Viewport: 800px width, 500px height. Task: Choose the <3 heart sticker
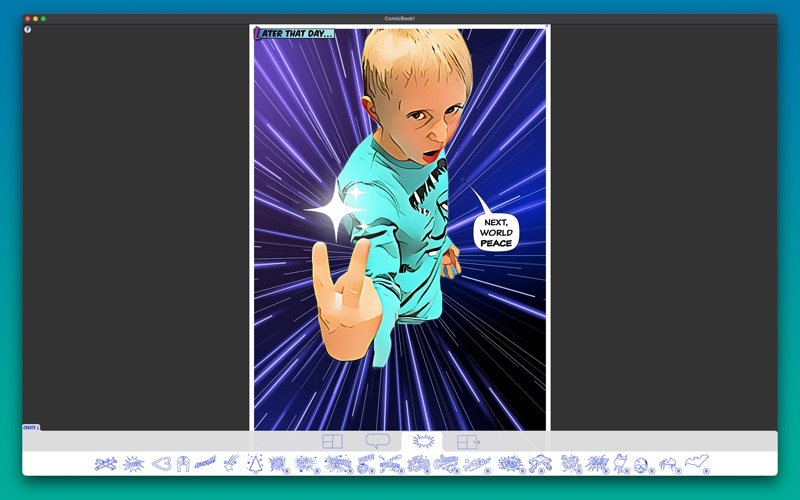pyautogui.click(x=161, y=464)
